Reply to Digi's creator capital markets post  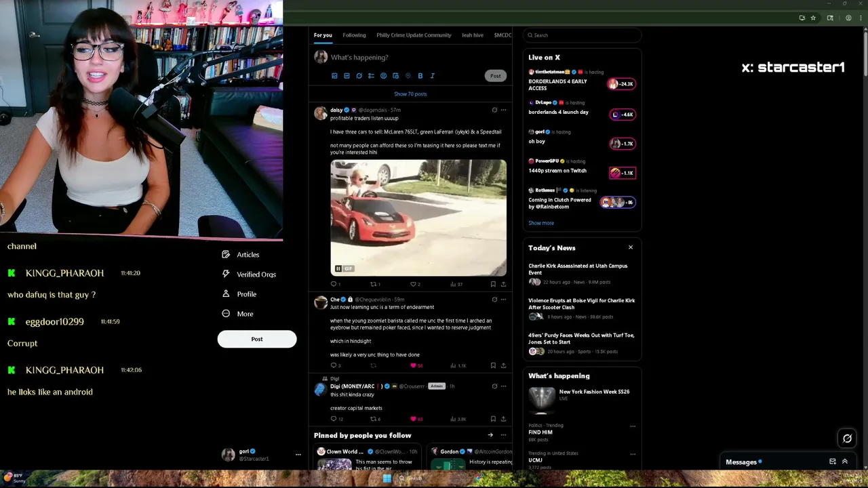point(334,419)
